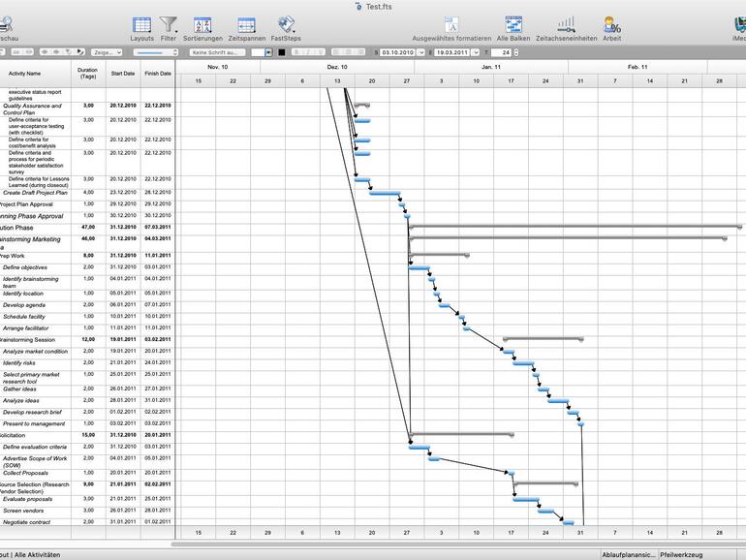This screenshot has width=746, height=560.
Task: Click the end date field 19.03.2011
Action: [452, 52]
